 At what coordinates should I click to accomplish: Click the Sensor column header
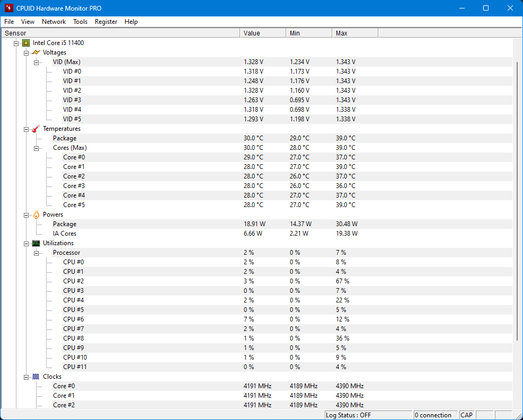[121, 33]
